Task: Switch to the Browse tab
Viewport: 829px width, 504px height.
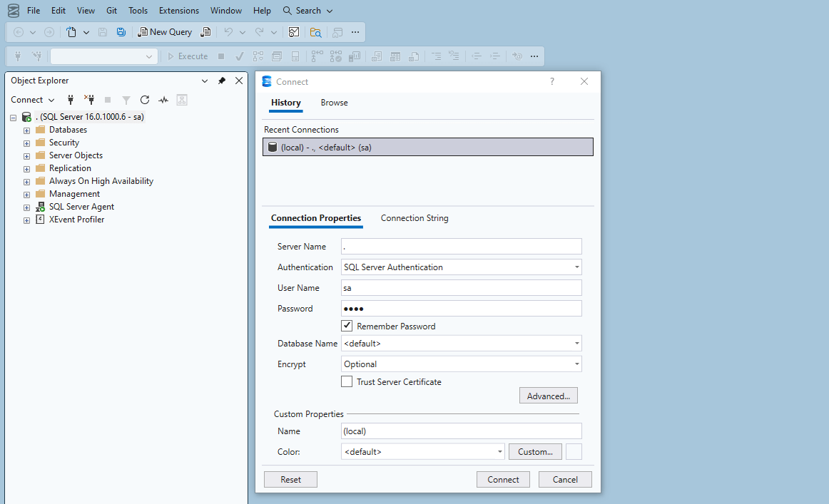Action: [x=334, y=103]
